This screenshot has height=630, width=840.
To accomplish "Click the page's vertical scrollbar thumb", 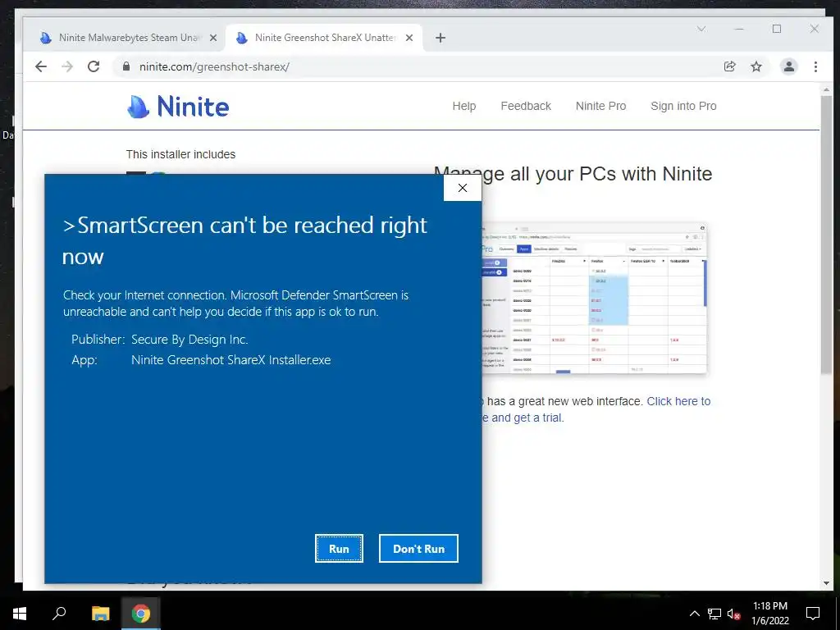I will [826, 235].
